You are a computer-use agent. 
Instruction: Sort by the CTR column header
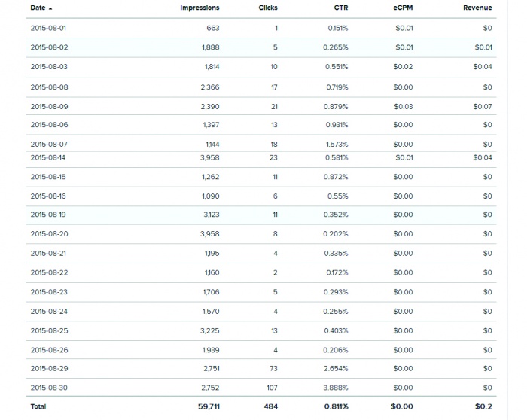(340, 8)
